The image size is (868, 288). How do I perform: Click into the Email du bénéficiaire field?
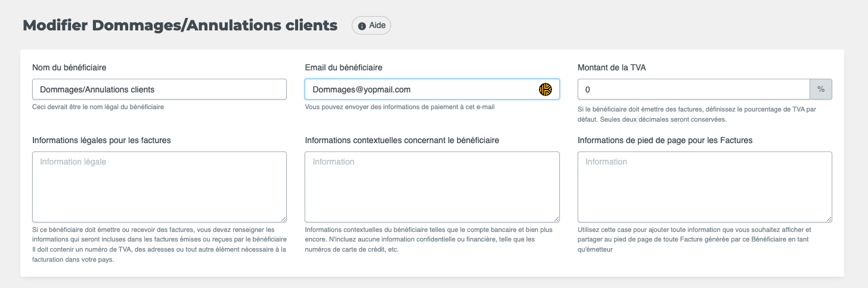tap(417, 89)
